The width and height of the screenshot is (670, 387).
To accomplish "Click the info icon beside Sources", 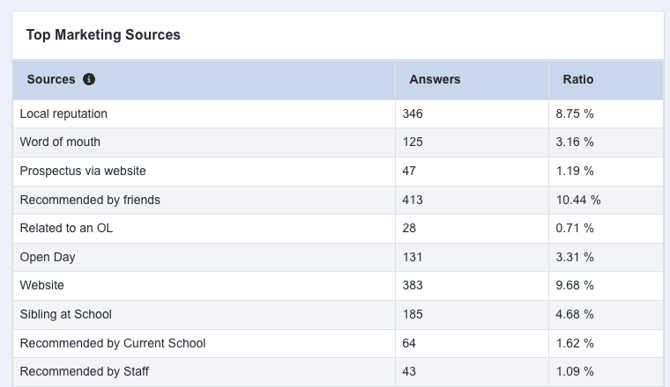I will (x=89, y=79).
